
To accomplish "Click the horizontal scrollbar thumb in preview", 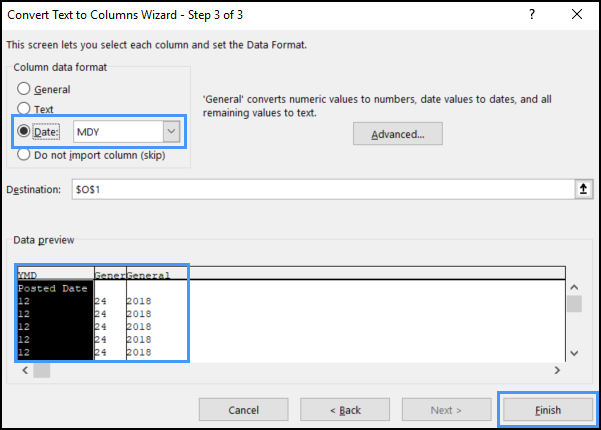I will click(x=41, y=370).
